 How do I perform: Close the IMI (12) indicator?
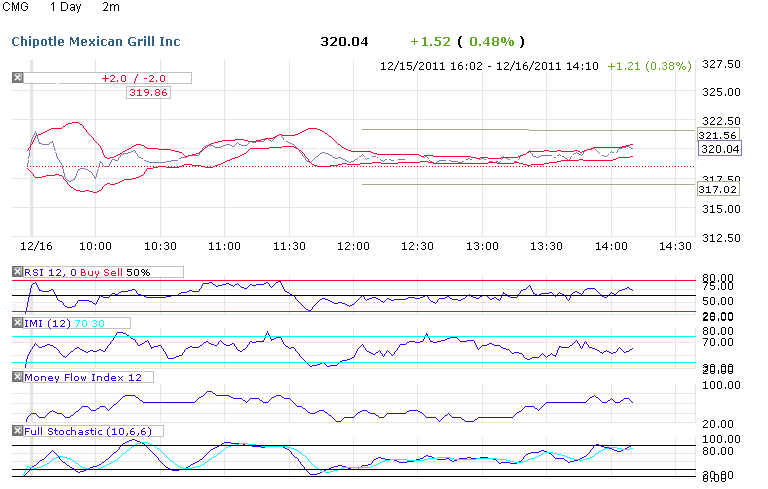(x=18, y=322)
